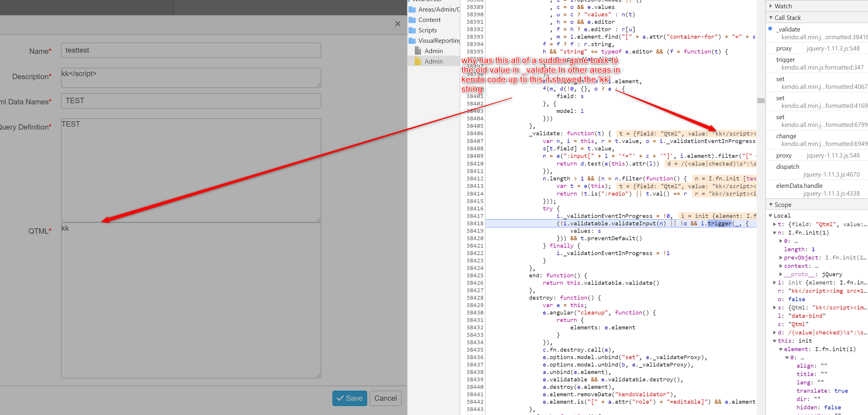The width and height of the screenshot is (868, 415).
Task: Expand the i: init {element...} variable
Action: pyautogui.click(x=774, y=282)
